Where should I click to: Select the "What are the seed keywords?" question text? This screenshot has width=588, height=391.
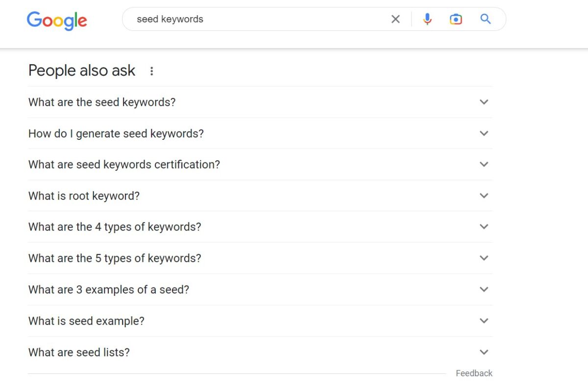tap(102, 102)
